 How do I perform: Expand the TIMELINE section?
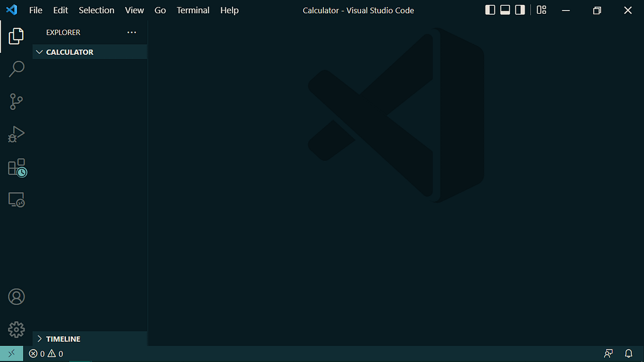89,339
